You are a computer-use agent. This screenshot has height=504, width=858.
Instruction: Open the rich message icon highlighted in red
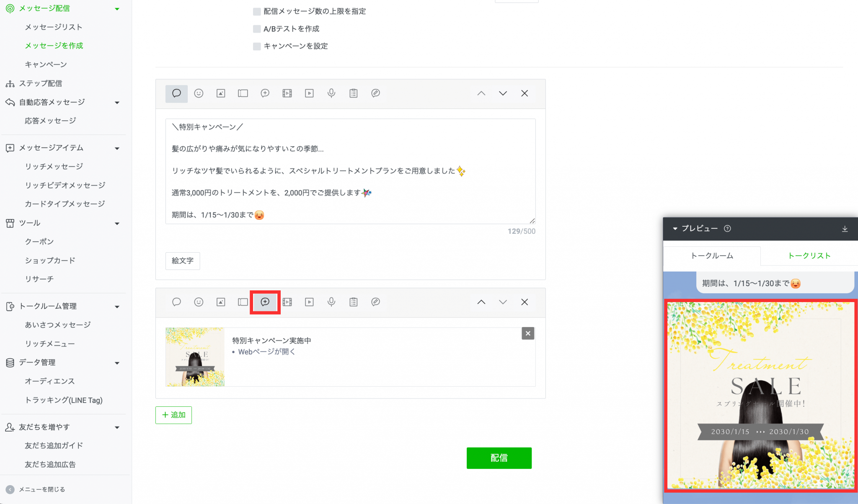click(265, 302)
